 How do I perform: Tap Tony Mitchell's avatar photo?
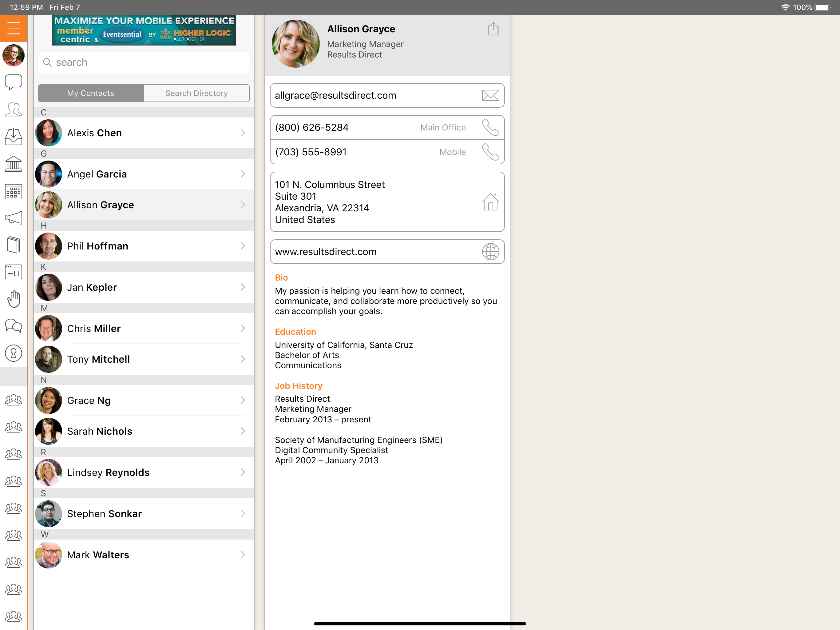tap(49, 359)
